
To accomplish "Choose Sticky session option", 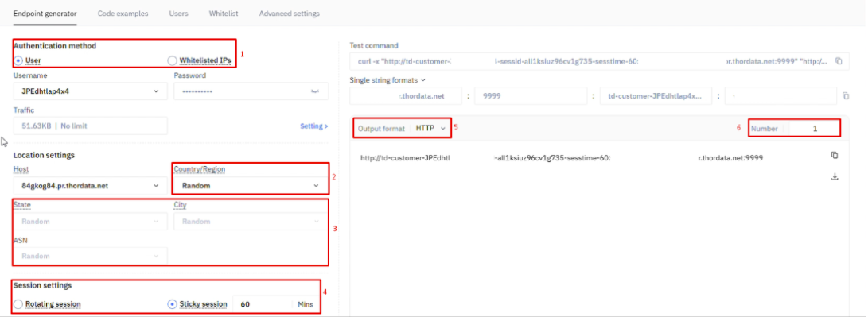I will point(197,303).
